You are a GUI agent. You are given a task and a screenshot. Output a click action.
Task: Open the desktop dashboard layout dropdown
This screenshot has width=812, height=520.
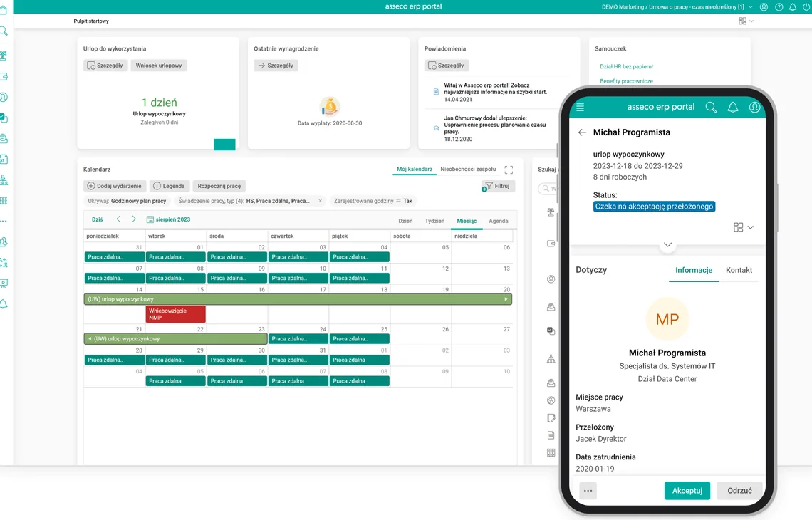746,21
